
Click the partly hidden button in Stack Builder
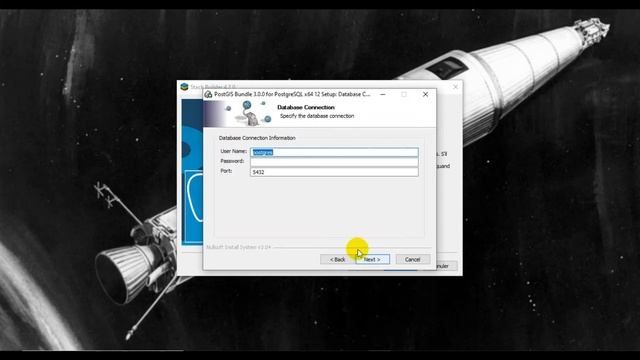tap(447, 266)
